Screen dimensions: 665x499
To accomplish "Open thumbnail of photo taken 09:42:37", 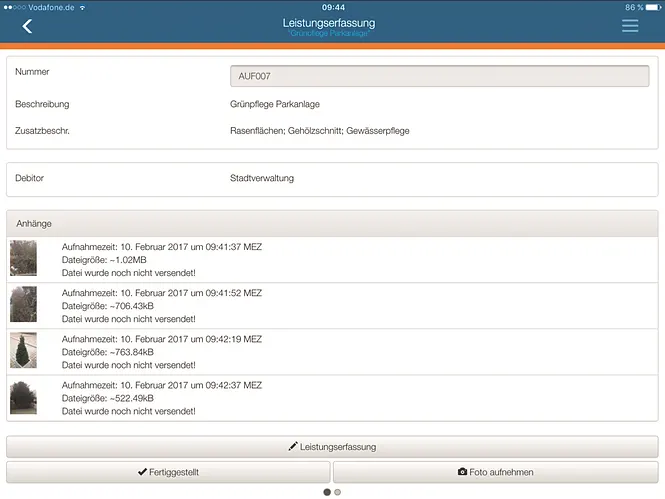I will click(23, 396).
